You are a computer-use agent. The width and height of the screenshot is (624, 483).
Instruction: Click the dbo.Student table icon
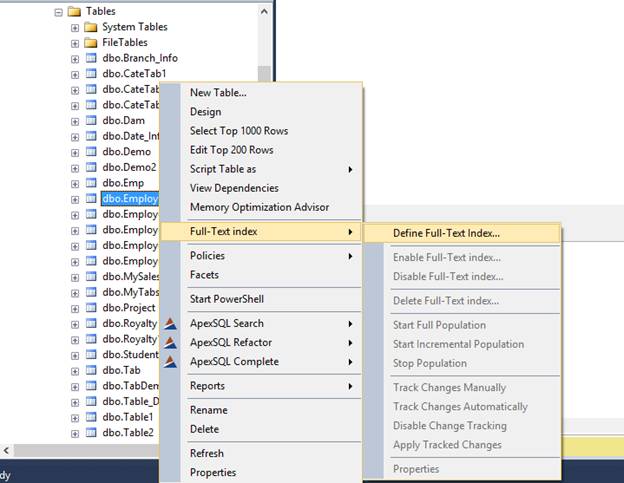pyautogui.click(x=91, y=354)
